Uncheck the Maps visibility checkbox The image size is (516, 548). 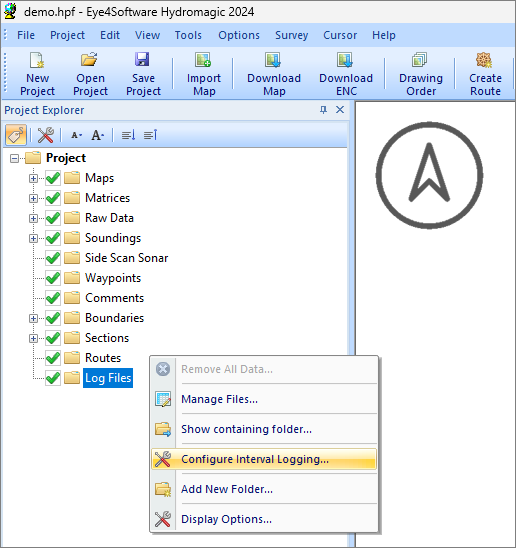[53, 178]
